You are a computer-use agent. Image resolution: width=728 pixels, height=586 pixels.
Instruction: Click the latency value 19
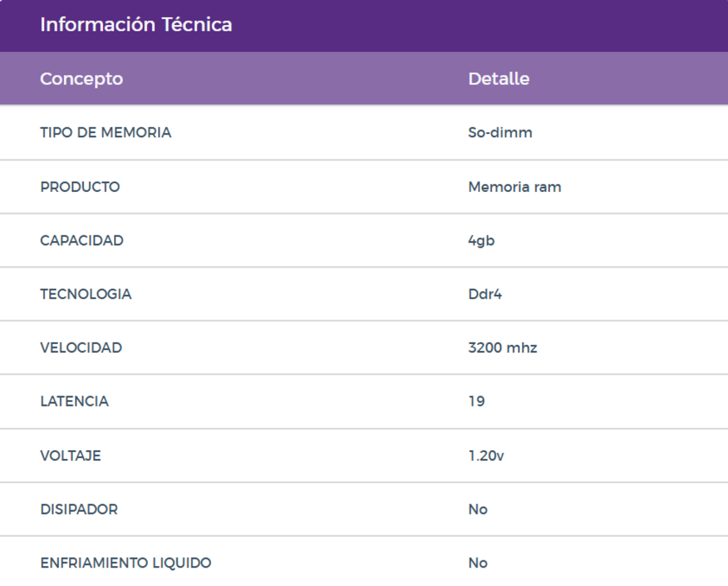point(477,401)
